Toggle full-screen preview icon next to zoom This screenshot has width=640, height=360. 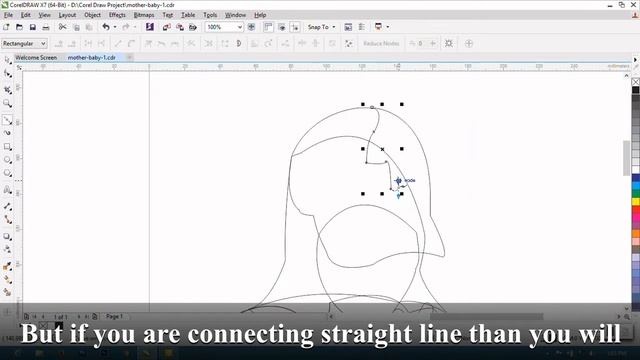(251, 27)
